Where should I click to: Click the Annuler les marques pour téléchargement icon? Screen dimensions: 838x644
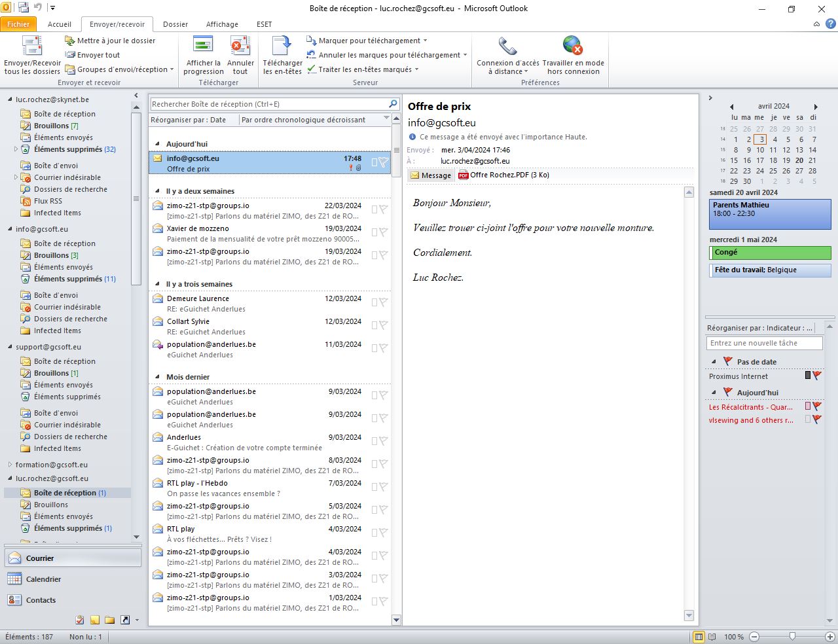tap(312, 55)
